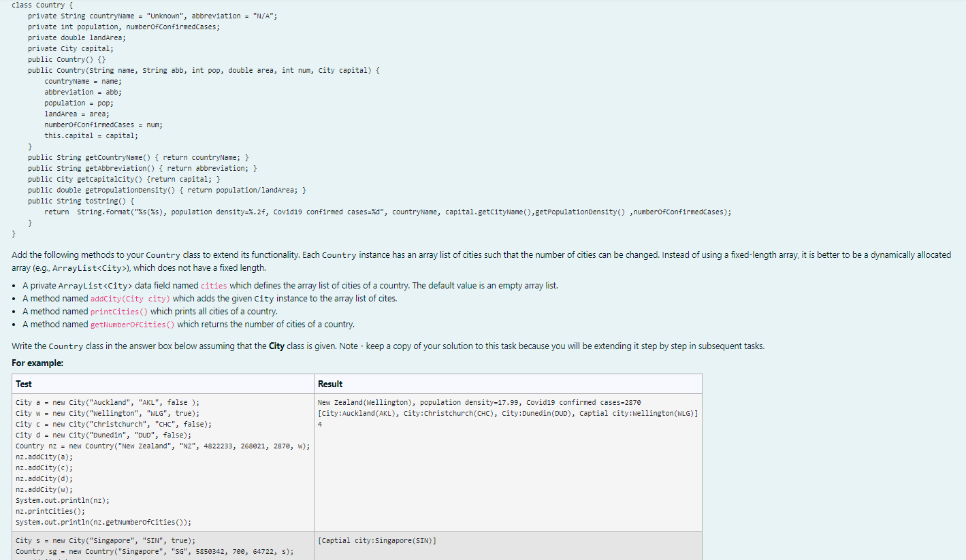Select the Singapore City creation line

tap(106, 540)
